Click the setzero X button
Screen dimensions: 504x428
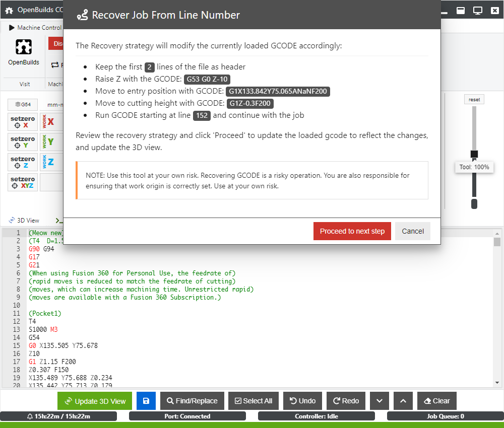pyautogui.click(x=23, y=122)
